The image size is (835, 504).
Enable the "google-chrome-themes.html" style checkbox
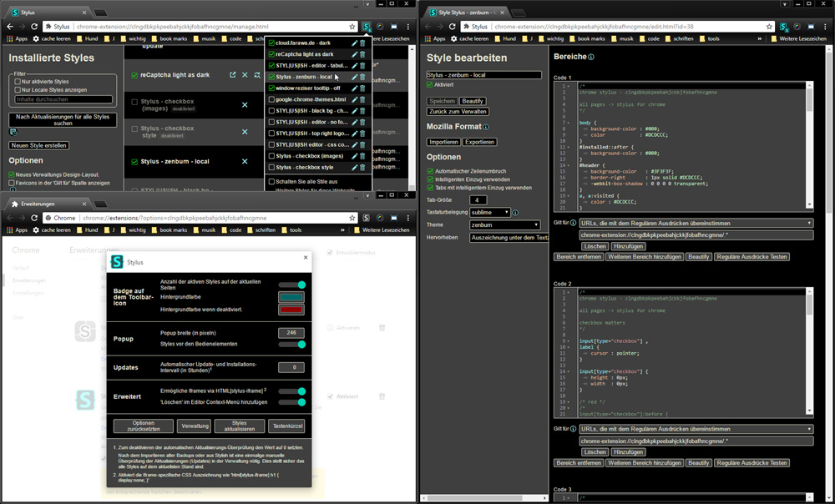coord(271,98)
